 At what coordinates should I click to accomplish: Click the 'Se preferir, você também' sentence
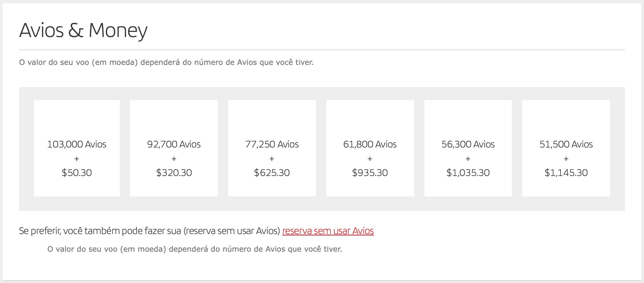click(150, 231)
